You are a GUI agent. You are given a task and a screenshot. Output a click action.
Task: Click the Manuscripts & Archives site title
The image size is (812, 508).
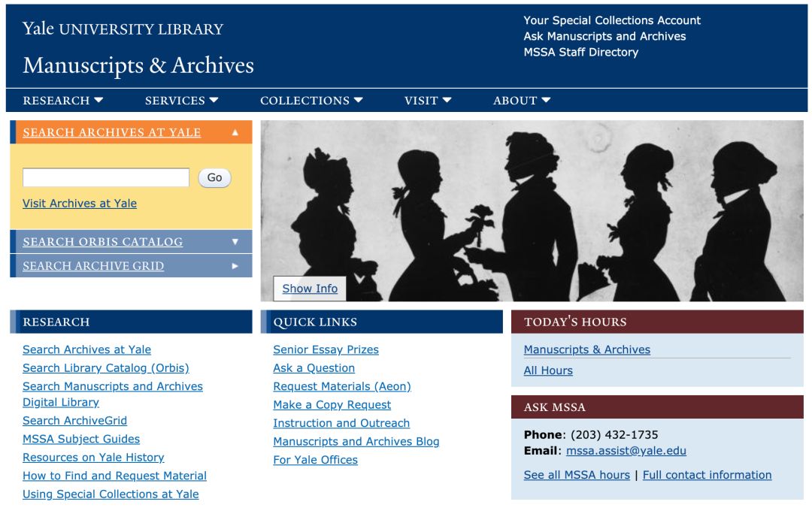tap(138, 66)
